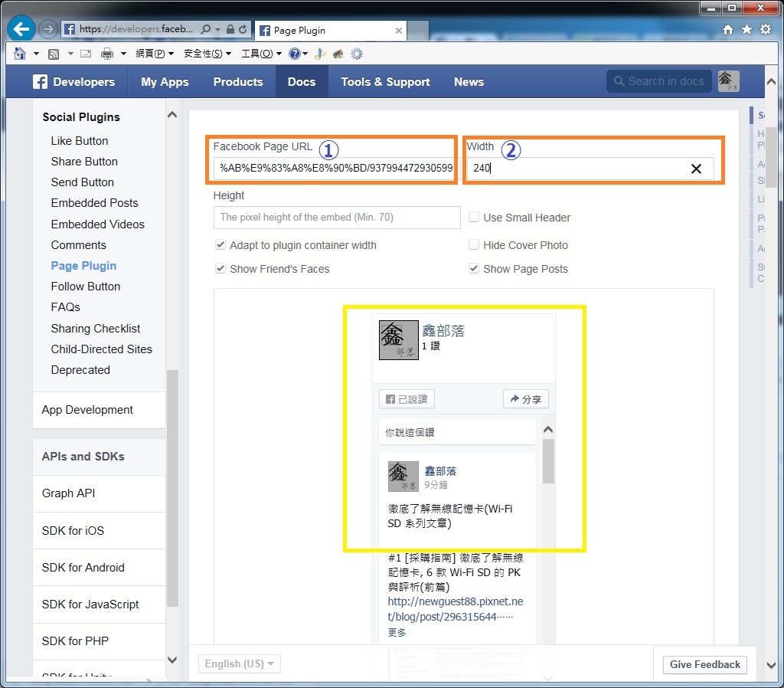Click the 已說讚 liked button in preview
Image resolution: width=784 pixels, height=688 pixels.
pos(407,399)
